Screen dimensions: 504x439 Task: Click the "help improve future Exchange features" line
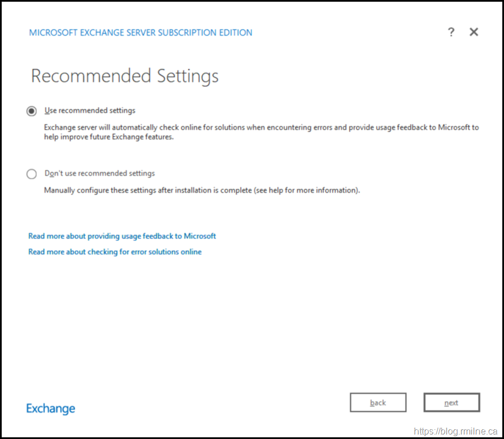click(108, 137)
